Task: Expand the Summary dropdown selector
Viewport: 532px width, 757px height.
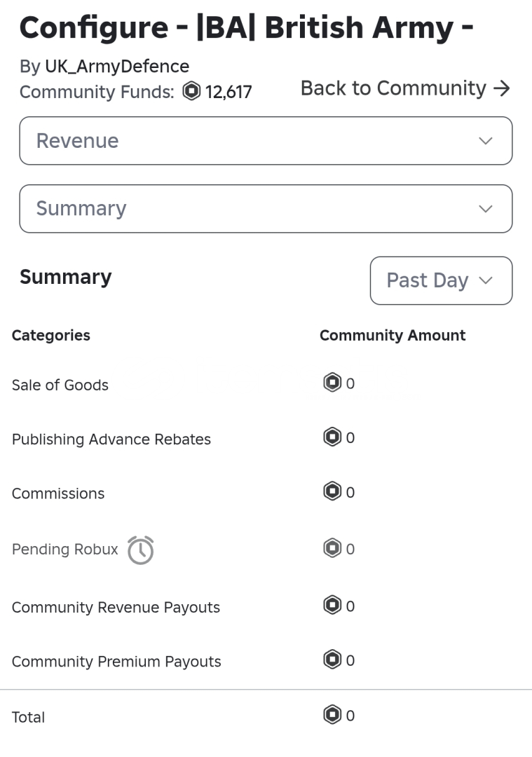Action: [266, 208]
